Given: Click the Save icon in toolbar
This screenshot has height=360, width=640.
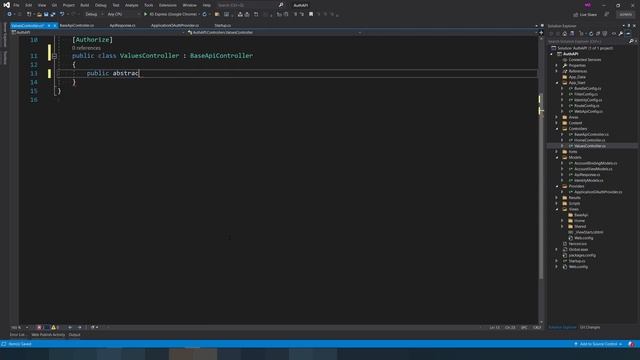Looking at the screenshot, I should pyautogui.click(x=46, y=14).
